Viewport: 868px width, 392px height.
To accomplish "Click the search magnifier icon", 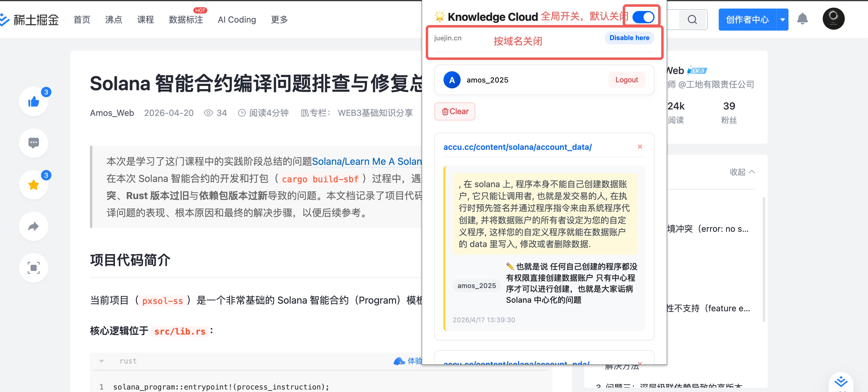I will [692, 20].
